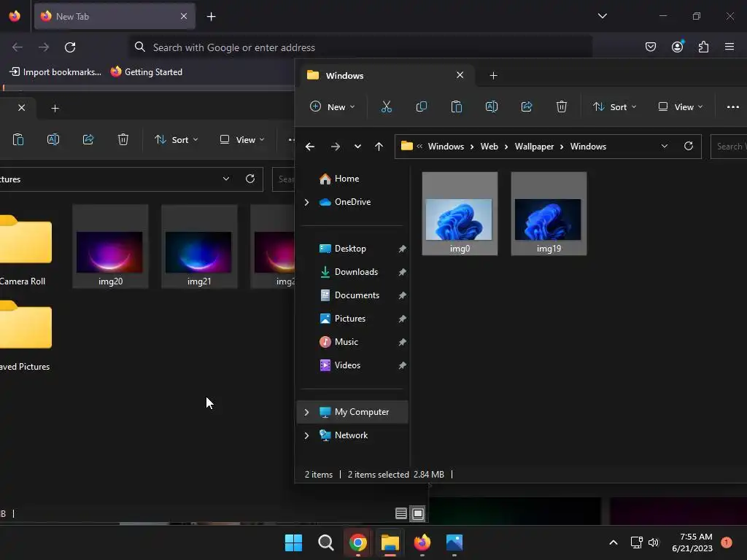Add new tab in Pictures explorer window
The height and width of the screenshot is (560, 747).
[x=55, y=109]
